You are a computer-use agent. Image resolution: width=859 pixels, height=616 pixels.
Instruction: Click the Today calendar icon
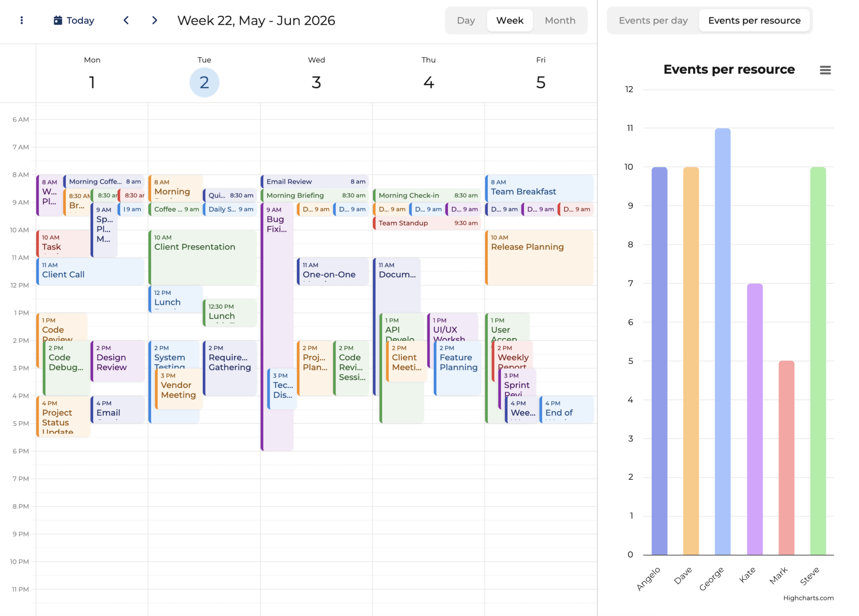click(58, 20)
